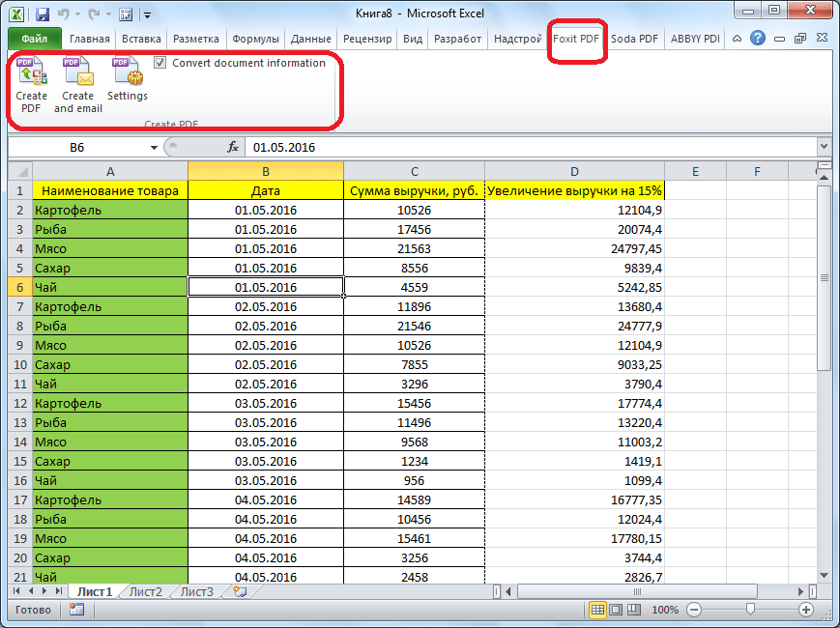Click the zoom slider handle
840x628 pixels.
750,611
